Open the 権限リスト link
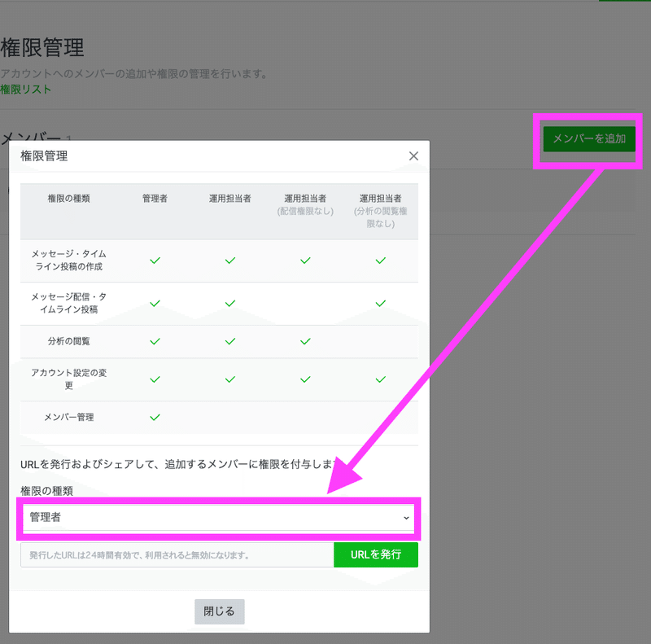The image size is (651, 644). (25, 90)
